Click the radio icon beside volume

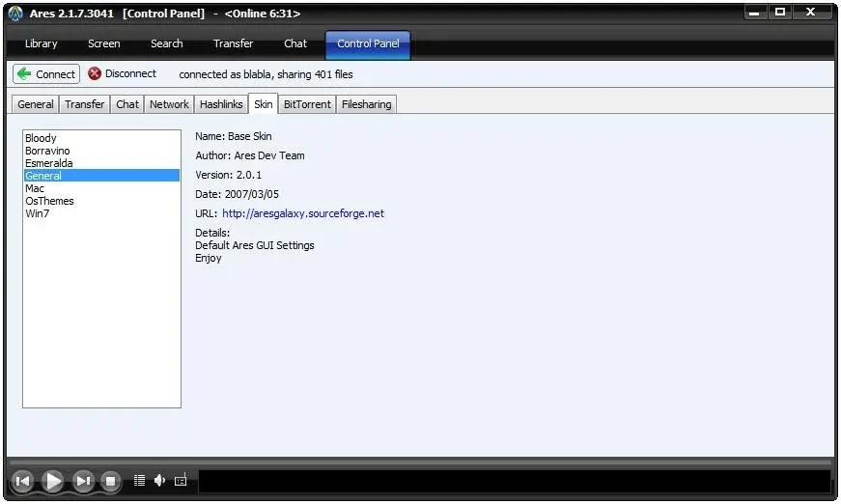pos(181,481)
